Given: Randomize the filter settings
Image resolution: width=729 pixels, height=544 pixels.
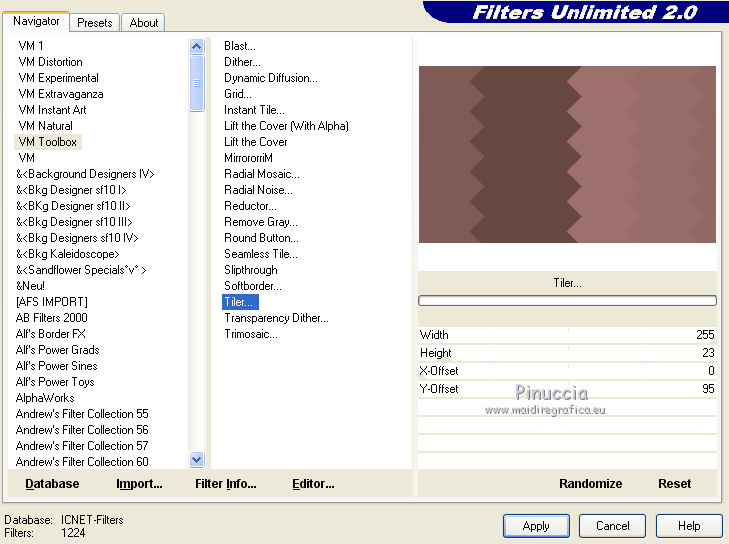Looking at the screenshot, I should [590, 484].
